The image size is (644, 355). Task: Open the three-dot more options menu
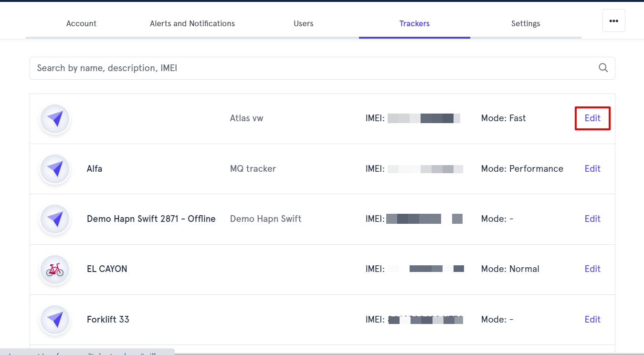[614, 21]
